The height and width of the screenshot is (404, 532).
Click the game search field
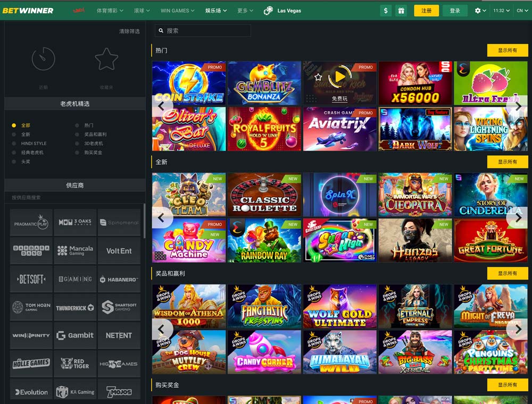(203, 30)
